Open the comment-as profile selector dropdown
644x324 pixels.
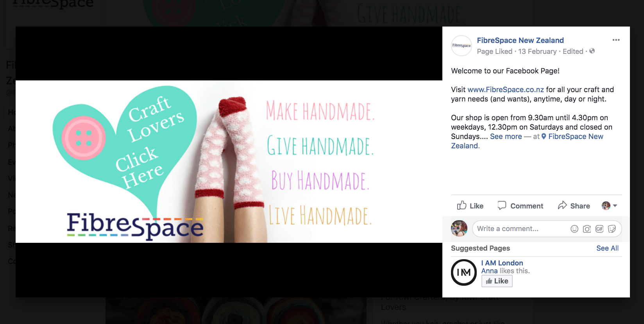(609, 206)
